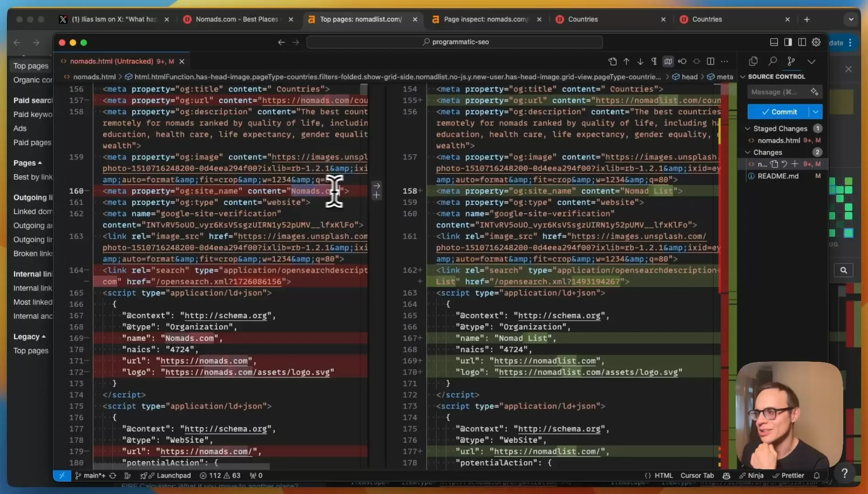Switch to the Ilias Ism on X tab
This screenshot has height=494, width=868.
pos(114,19)
